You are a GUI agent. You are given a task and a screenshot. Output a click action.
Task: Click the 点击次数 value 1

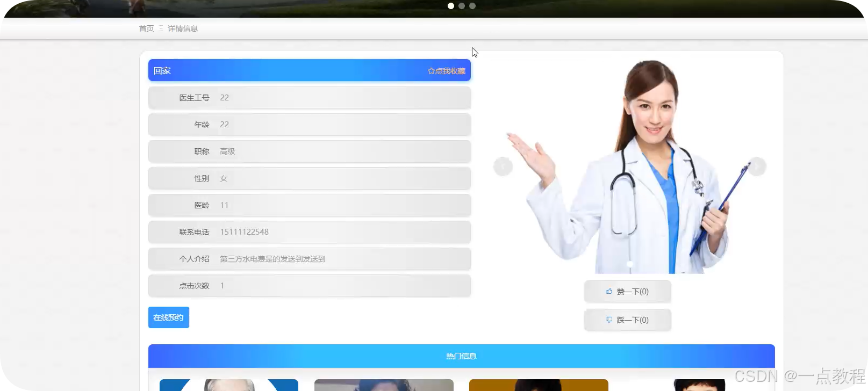click(222, 286)
